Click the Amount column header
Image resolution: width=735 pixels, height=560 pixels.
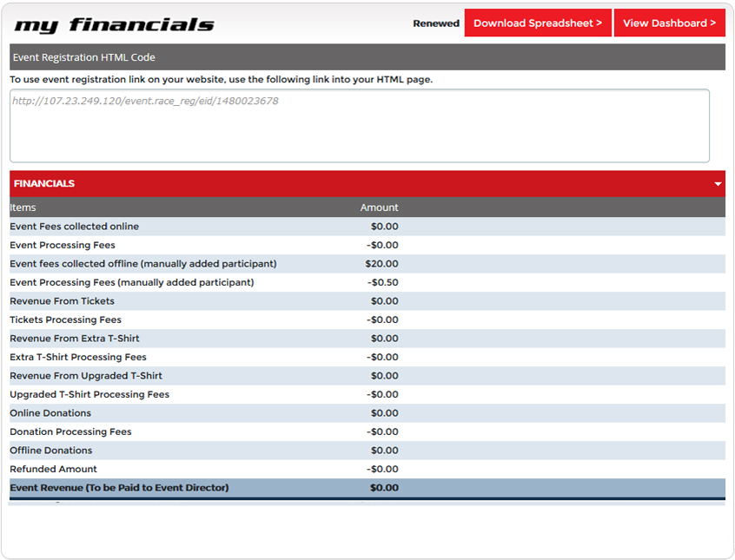tap(379, 208)
